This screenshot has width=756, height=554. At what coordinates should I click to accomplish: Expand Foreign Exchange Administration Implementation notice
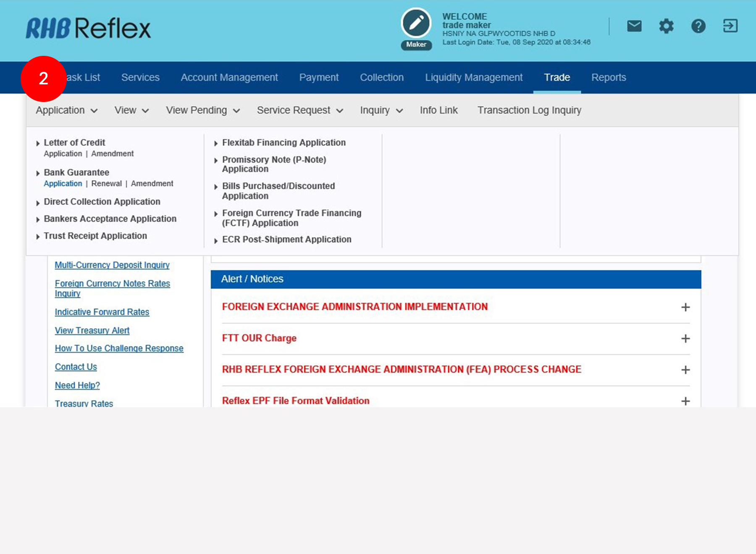click(x=685, y=307)
